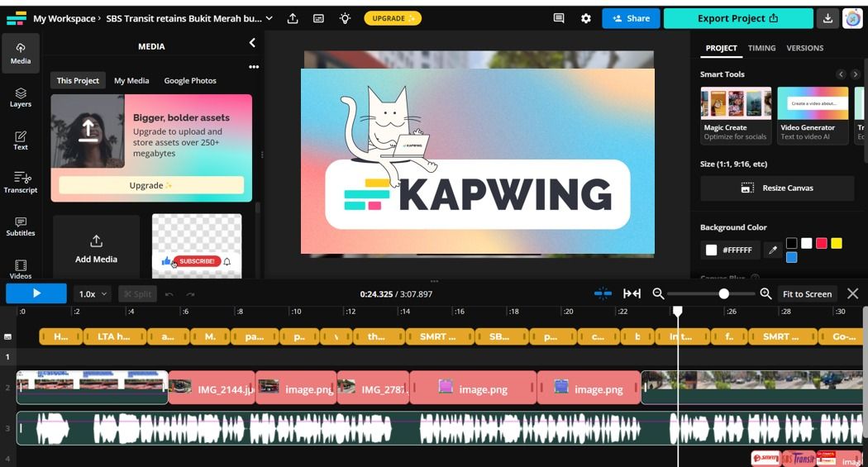The width and height of the screenshot is (868, 467).
Task: Click the timeline zoom slider handle
Action: [723, 293]
